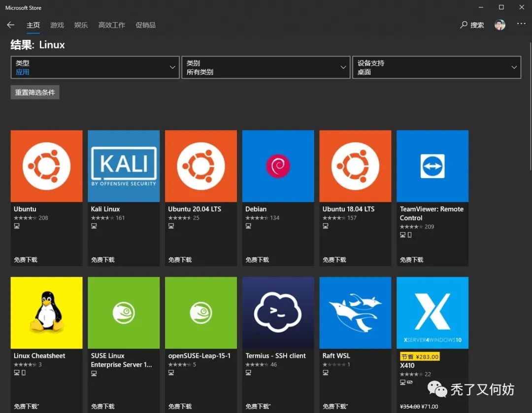
Task: Open the three-dot more menu
Action: point(521,24)
